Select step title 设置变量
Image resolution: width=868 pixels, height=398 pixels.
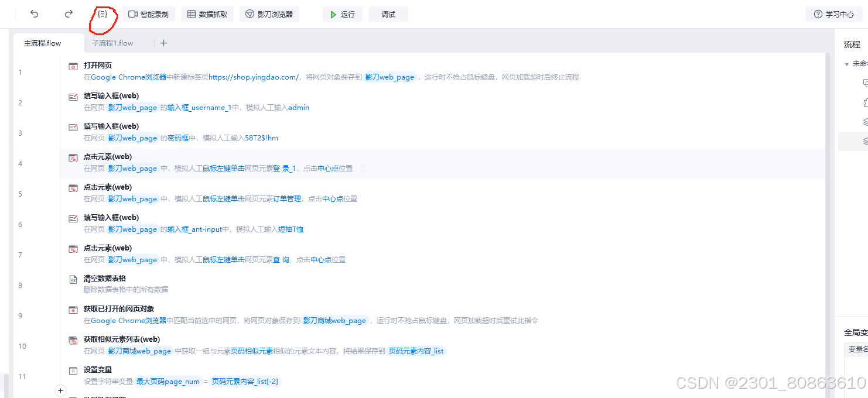(98, 370)
